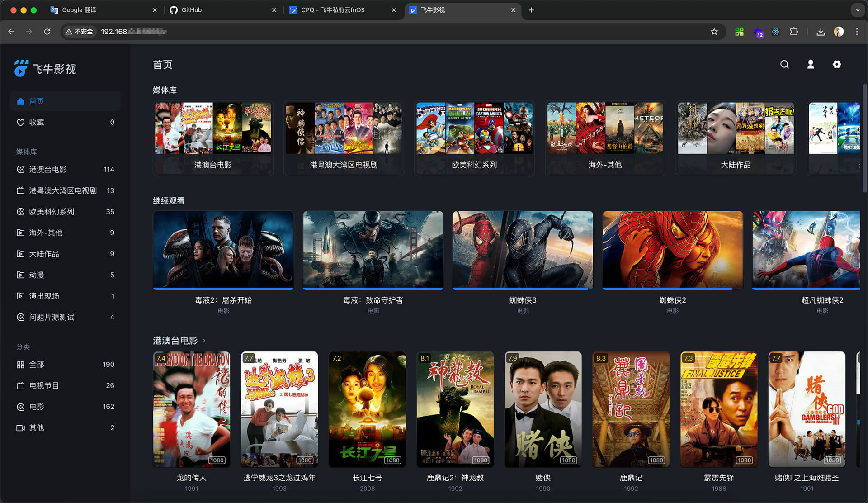Open 赌侠 poster
868x503 pixels.
(x=543, y=409)
